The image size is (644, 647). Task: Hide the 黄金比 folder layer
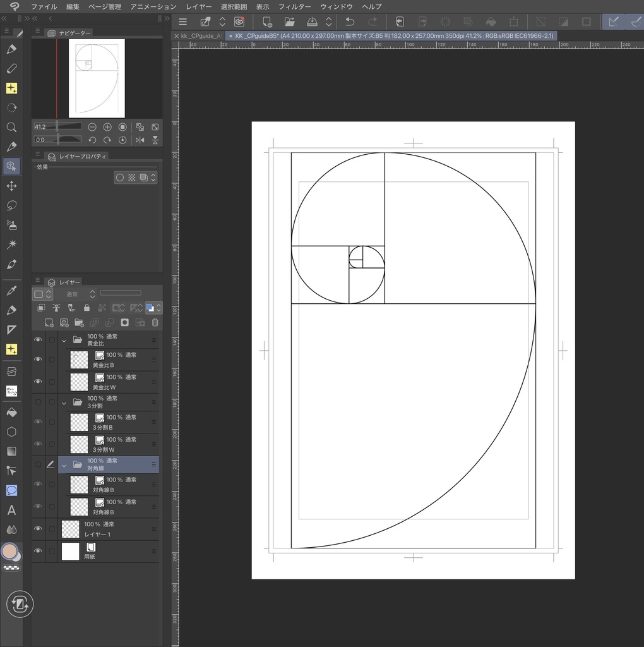(38, 339)
